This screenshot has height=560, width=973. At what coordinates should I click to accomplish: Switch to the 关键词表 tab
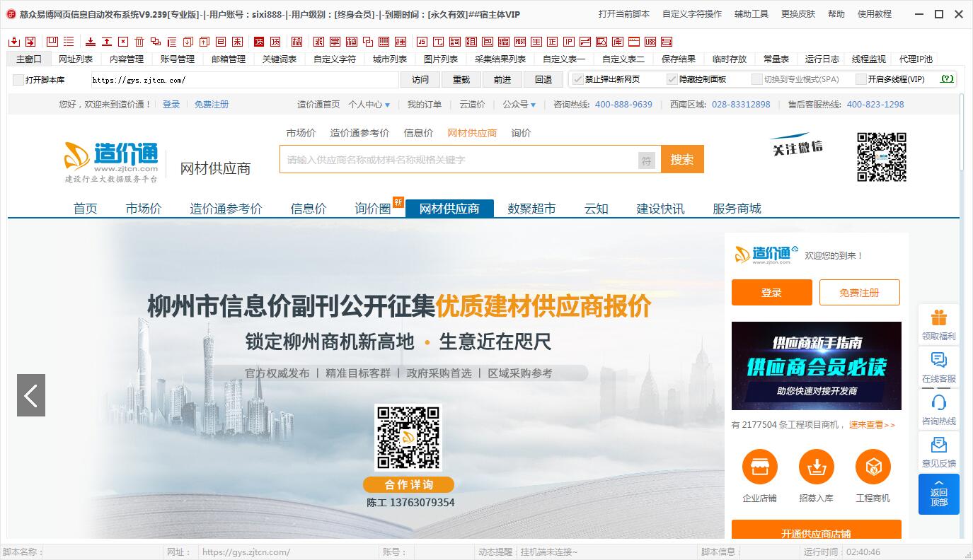click(x=280, y=59)
